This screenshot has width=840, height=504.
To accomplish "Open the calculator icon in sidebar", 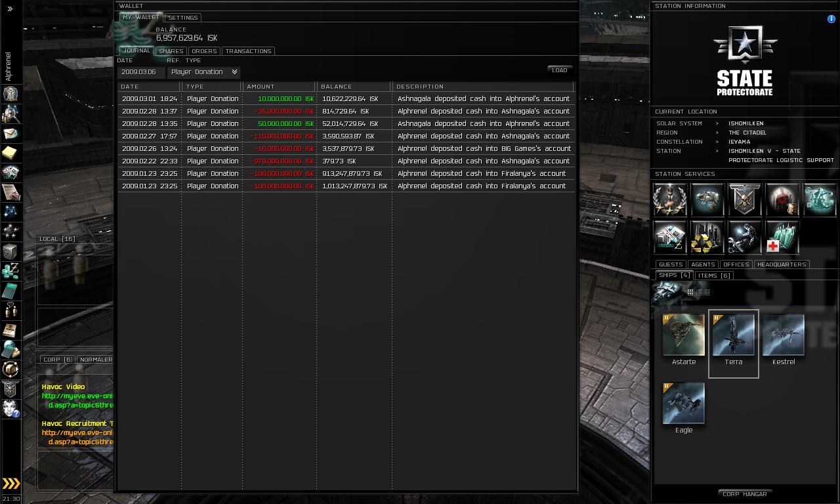I will (x=10, y=291).
